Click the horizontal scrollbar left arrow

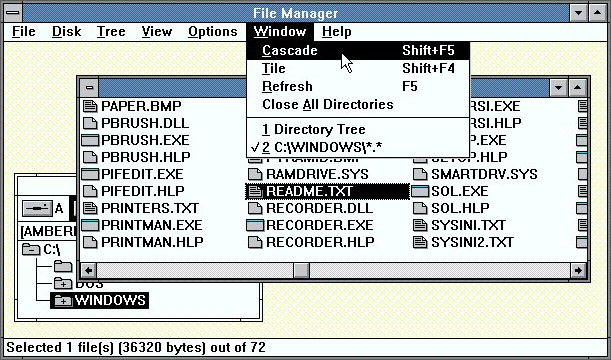[x=88, y=270]
